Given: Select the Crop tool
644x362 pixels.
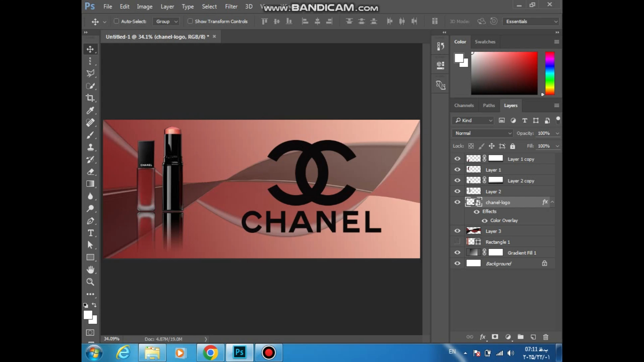Looking at the screenshot, I should coord(90,98).
